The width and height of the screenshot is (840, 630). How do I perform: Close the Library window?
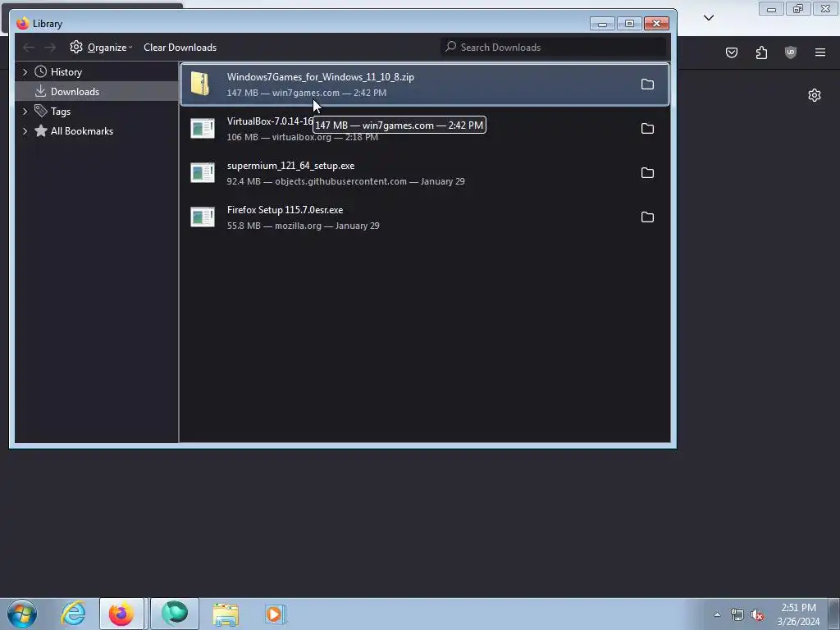(x=656, y=24)
